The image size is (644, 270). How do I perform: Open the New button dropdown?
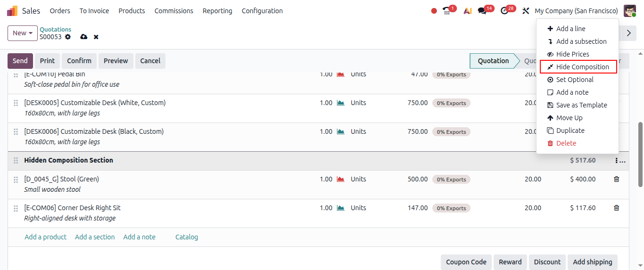tap(23, 33)
